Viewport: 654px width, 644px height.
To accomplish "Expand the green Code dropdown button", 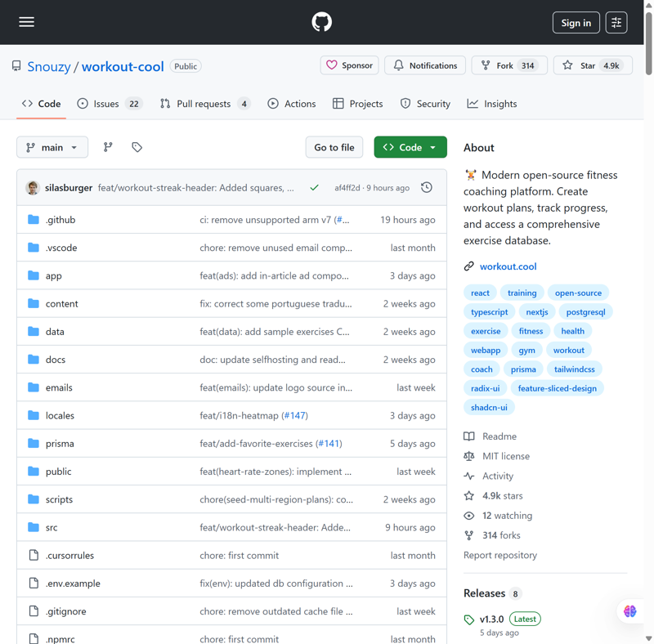I will [410, 147].
